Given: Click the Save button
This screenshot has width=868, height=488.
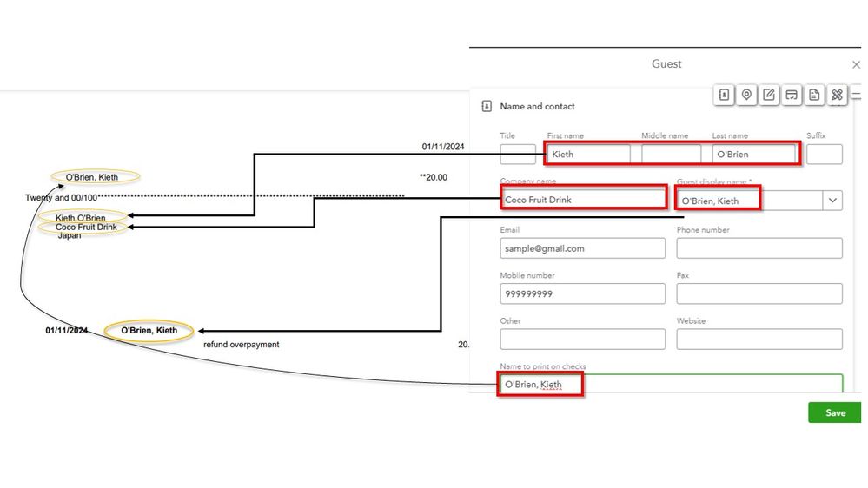Looking at the screenshot, I should (835, 412).
